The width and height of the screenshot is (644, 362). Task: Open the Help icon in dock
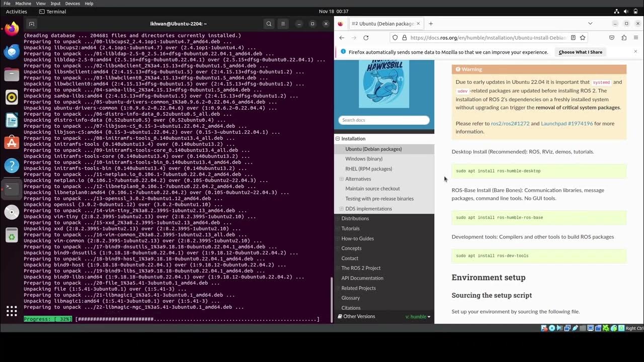(12, 165)
